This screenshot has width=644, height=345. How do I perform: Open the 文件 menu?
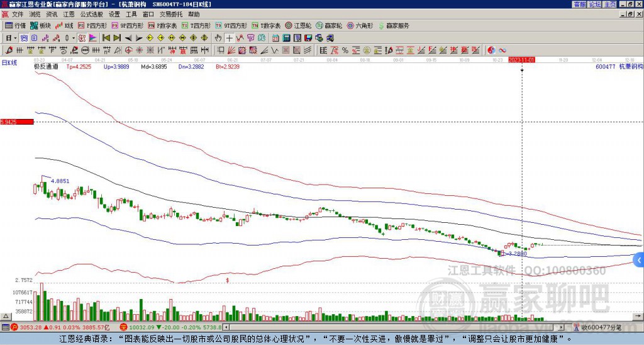point(18,14)
